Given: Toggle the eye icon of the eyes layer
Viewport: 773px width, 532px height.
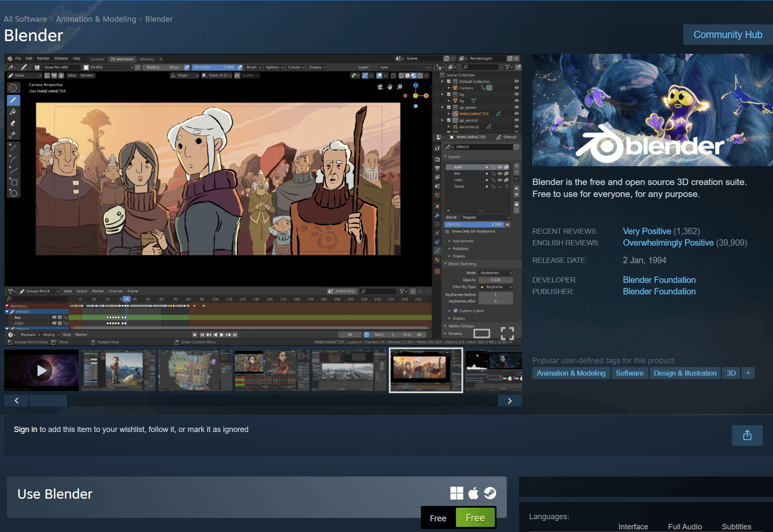Looking at the screenshot, I should coord(500,167).
